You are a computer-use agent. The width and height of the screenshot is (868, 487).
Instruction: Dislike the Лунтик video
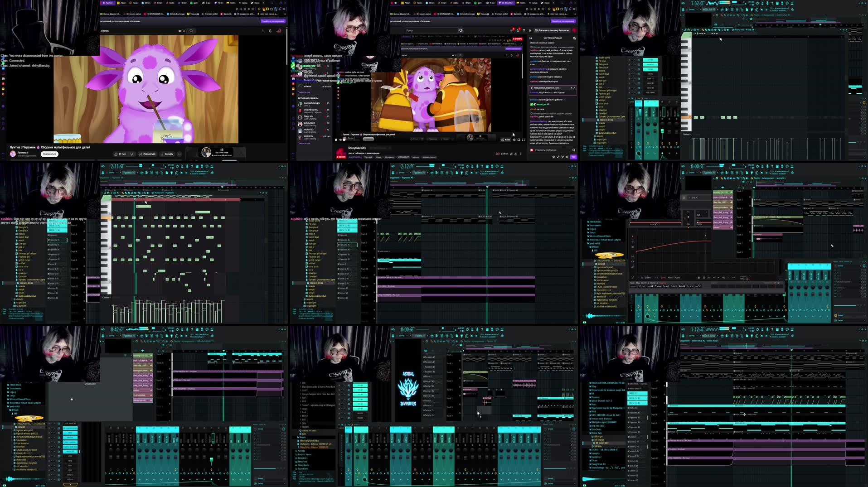132,154
